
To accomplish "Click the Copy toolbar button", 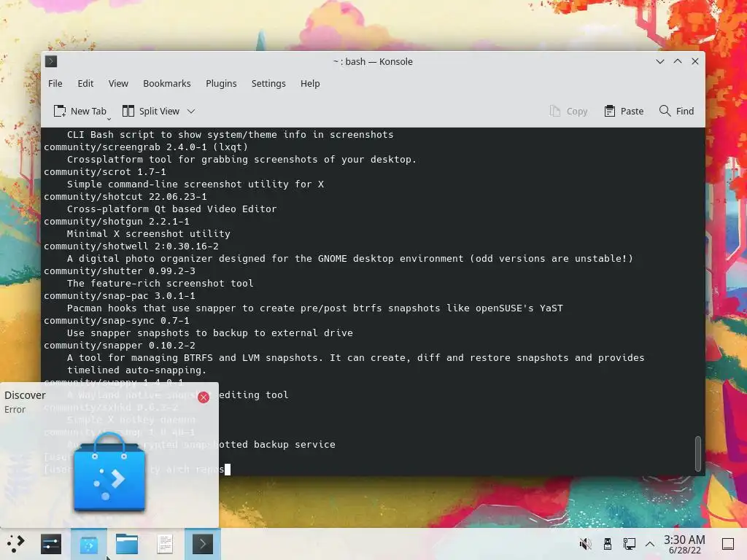I will (x=568, y=111).
